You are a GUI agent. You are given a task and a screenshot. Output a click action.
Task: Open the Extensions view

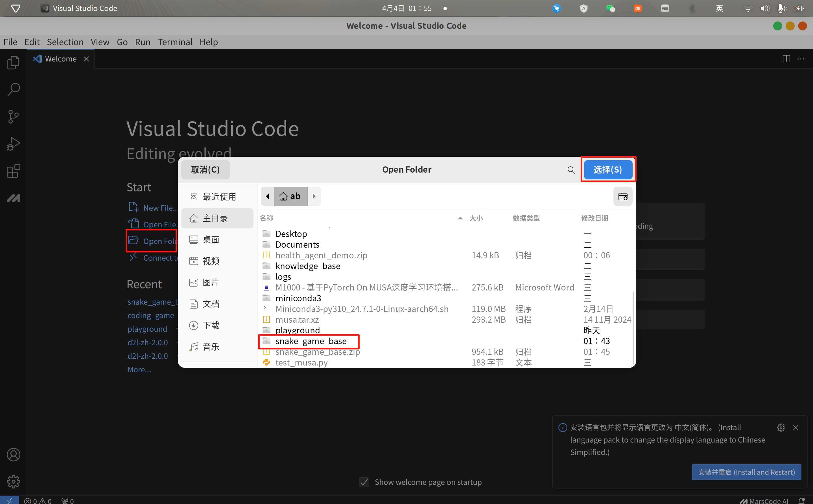(13, 171)
